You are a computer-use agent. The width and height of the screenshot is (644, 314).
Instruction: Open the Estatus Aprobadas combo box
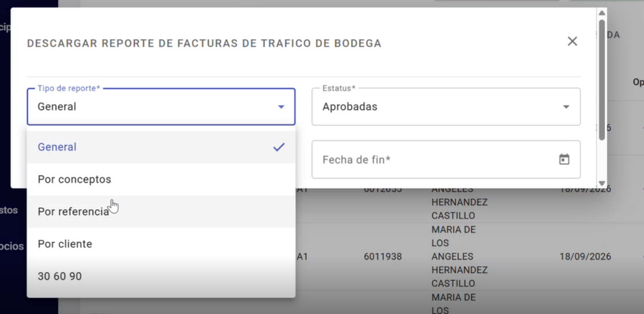tap(446, 107)
